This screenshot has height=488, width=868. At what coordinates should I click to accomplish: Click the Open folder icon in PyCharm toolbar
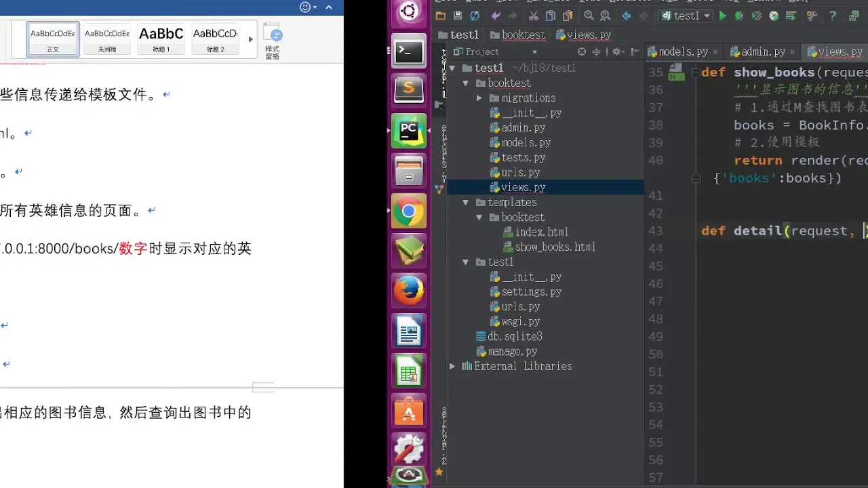(441, 16)
